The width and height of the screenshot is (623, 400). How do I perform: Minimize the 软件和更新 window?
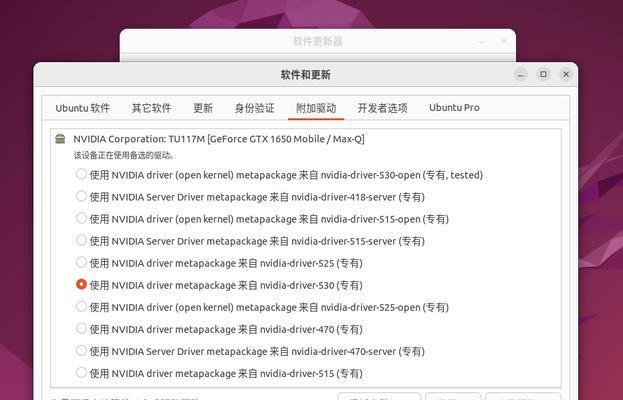[520, 74]
